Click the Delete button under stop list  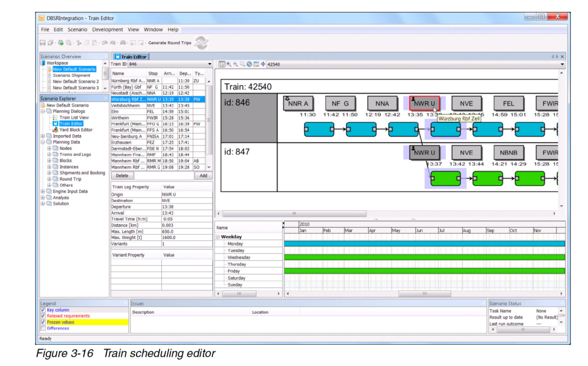click(x=122, y=175)
